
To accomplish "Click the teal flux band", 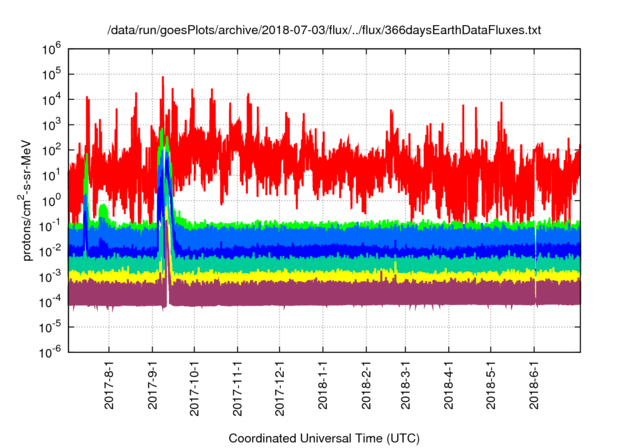I will 324,264.
